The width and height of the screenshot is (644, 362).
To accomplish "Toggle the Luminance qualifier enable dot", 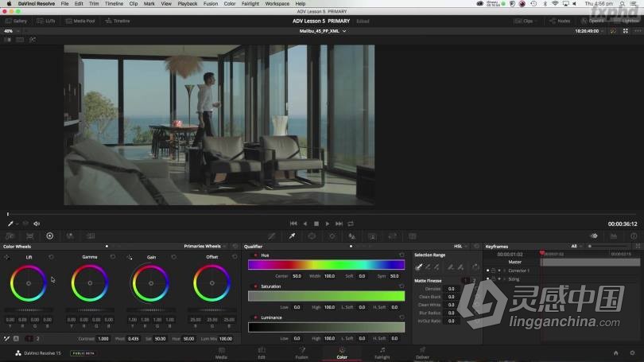I will [x=255, y=317].
